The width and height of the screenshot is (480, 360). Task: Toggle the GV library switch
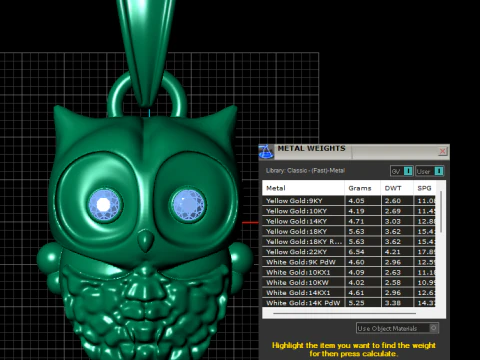point(402,171)
